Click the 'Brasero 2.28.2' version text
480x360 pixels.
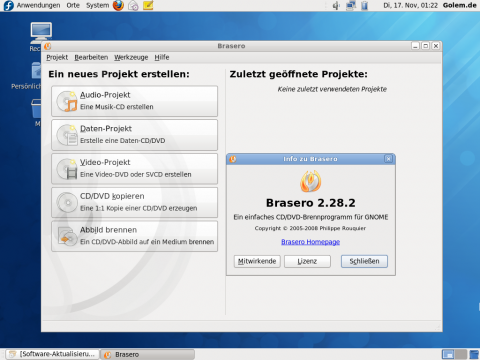[x=311, y=203]
